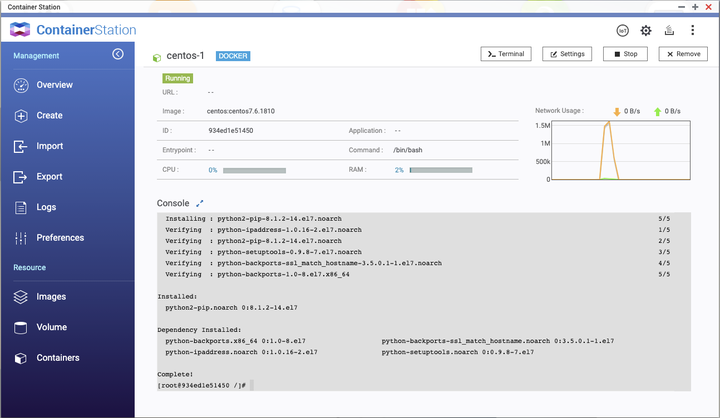720x418 pixels.
Task: Click the download rate orange arrow
Action: pyautogui.click(x=617, y=112)
